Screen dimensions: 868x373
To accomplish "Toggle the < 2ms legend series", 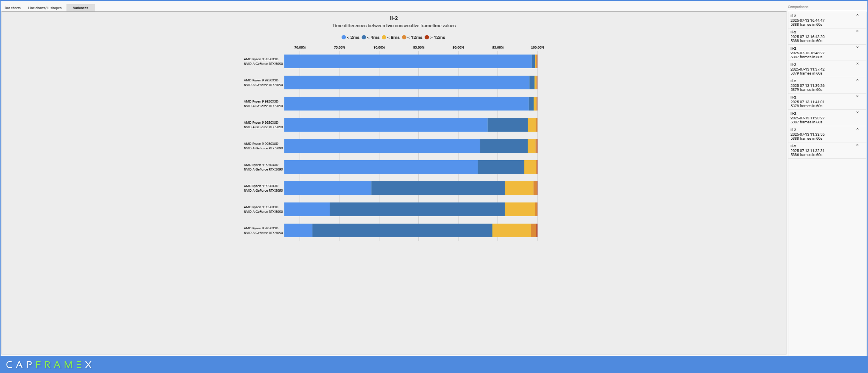I will tap(350, 37).
